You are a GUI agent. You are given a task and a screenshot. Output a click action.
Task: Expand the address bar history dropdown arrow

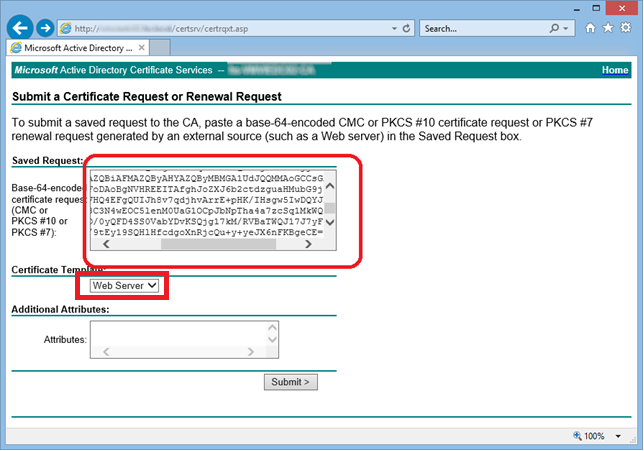coord(392,28)
